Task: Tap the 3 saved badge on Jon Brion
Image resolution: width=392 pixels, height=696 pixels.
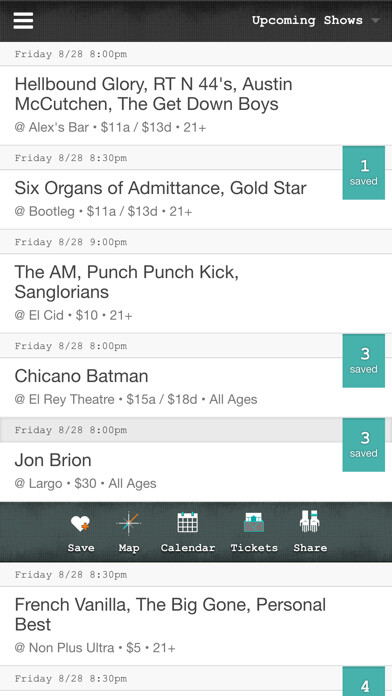Action: coord(364,444)
